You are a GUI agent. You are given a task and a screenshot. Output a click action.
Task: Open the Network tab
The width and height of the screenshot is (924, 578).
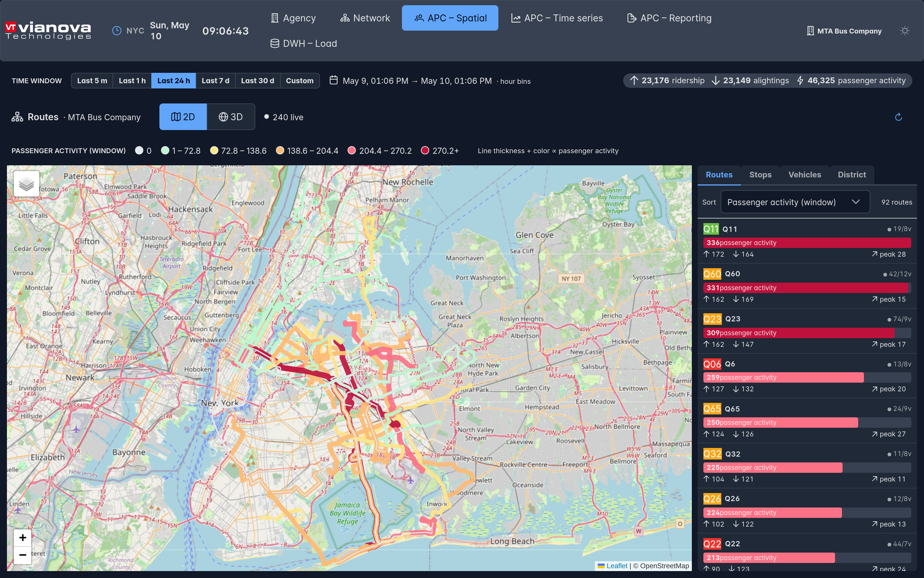coord(365,18)
